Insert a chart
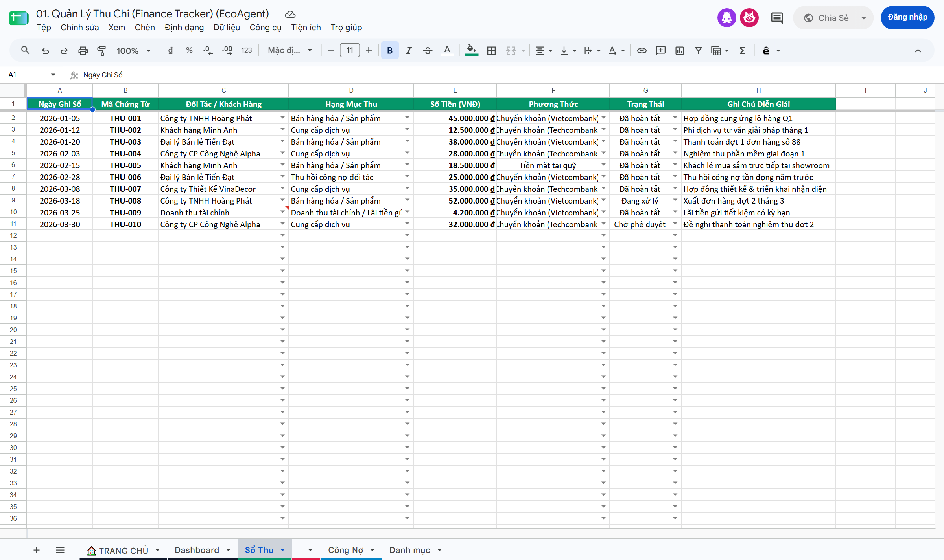The image size is (944, 560). pyautogui.click(x=680, y=51)
